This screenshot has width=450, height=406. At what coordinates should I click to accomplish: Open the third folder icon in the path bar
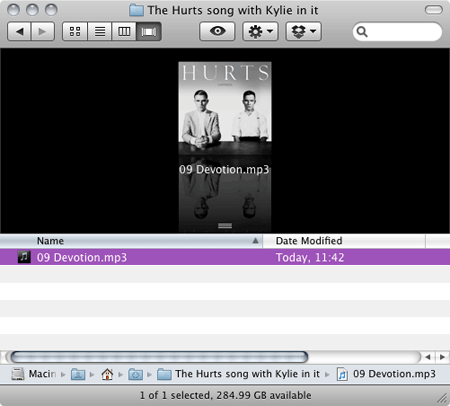[136, 374]
